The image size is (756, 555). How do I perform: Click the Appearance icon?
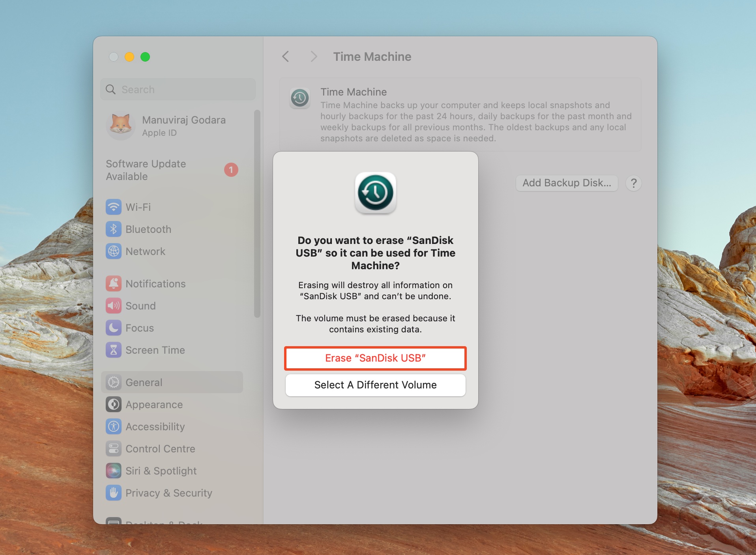coord(114,404)
